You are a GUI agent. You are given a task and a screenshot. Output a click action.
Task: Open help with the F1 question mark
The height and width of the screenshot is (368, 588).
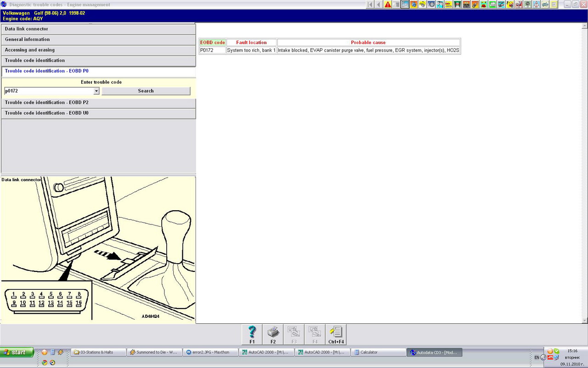pyautogui.click(x=252, y=334)
